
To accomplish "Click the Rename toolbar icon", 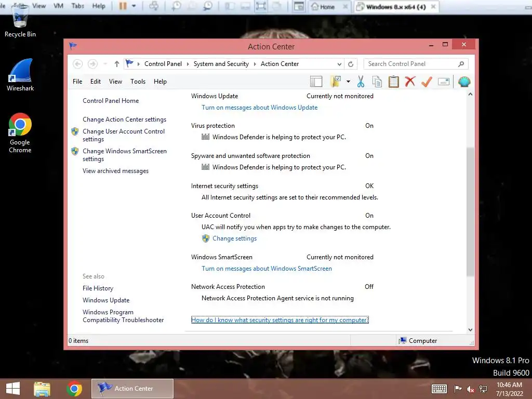I will click(444, 82).
